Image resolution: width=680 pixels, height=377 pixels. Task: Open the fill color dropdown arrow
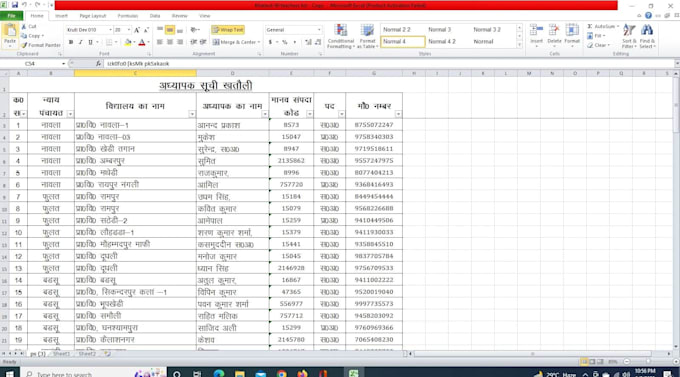[134, 42]
